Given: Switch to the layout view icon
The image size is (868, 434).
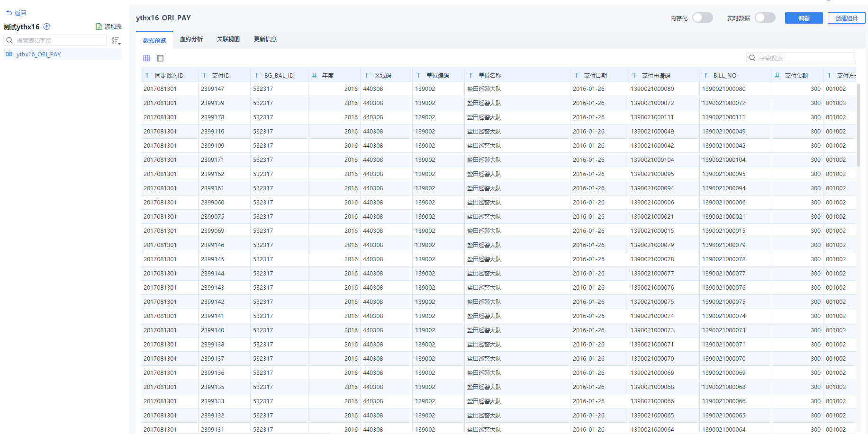Looking at the screenshot, I should point(160,58).
